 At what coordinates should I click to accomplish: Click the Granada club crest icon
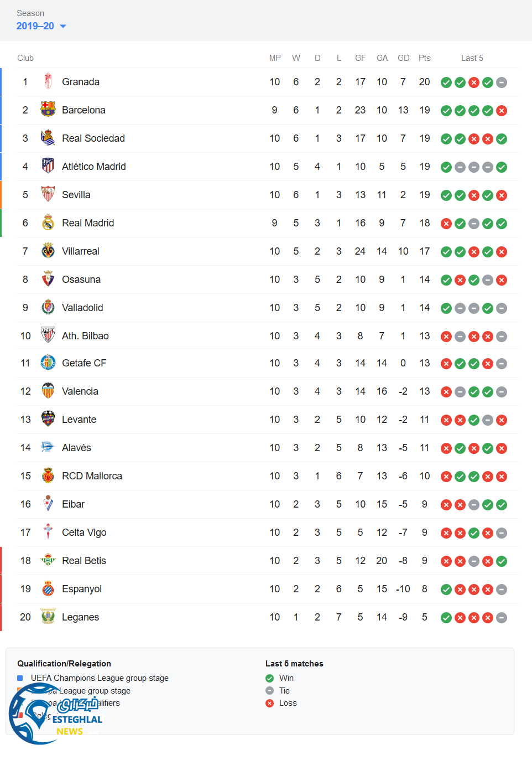tap(48, 82)
